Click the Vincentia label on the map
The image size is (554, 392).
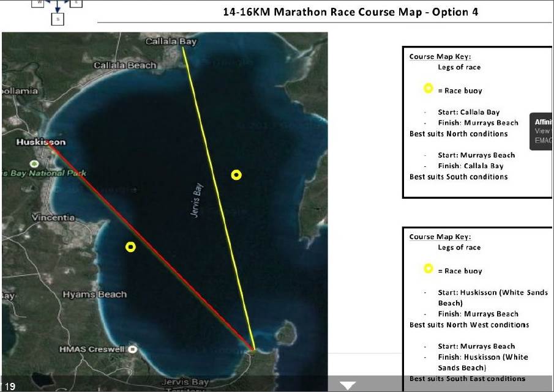point(53,218)
